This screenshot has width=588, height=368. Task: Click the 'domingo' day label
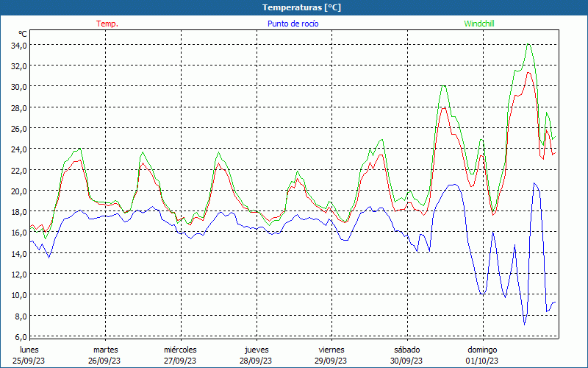(x=482, y=350)
